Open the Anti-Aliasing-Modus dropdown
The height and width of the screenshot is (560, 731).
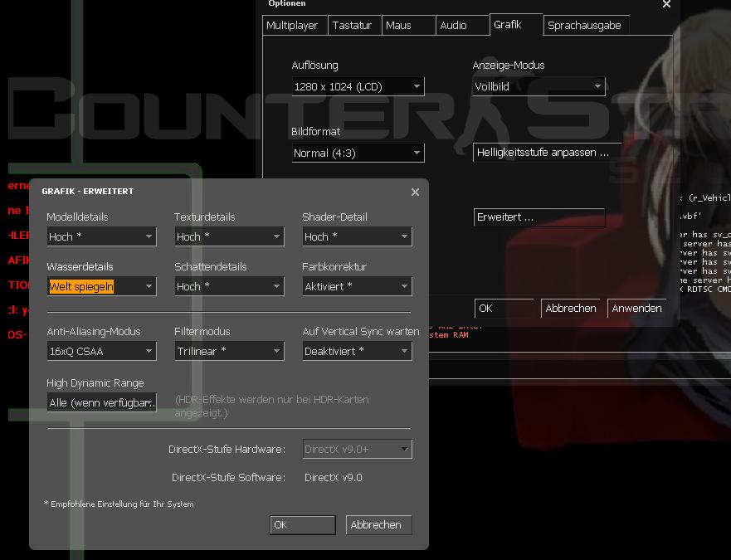[x=101, y=351]
